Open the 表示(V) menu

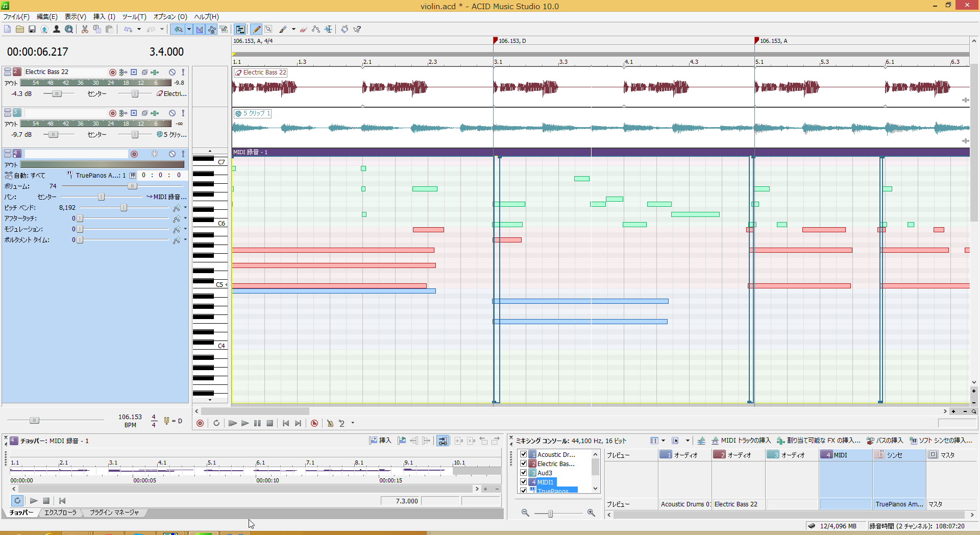75,17
